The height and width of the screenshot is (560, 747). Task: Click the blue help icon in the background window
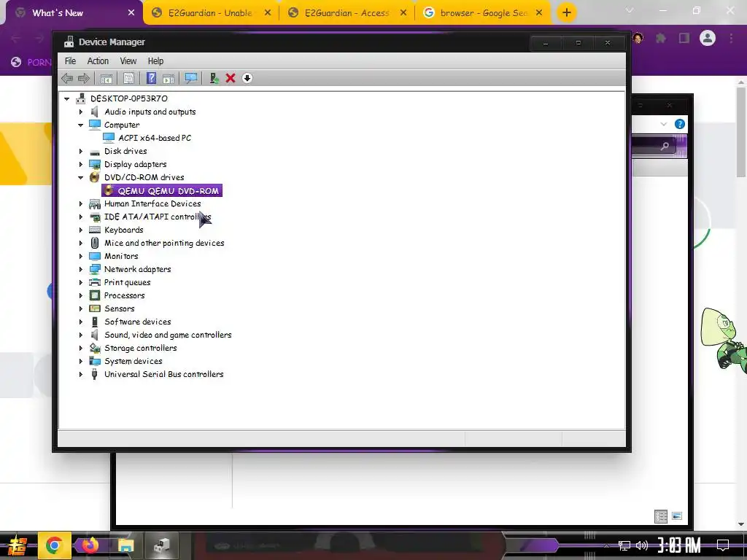[x=680, y=124]
